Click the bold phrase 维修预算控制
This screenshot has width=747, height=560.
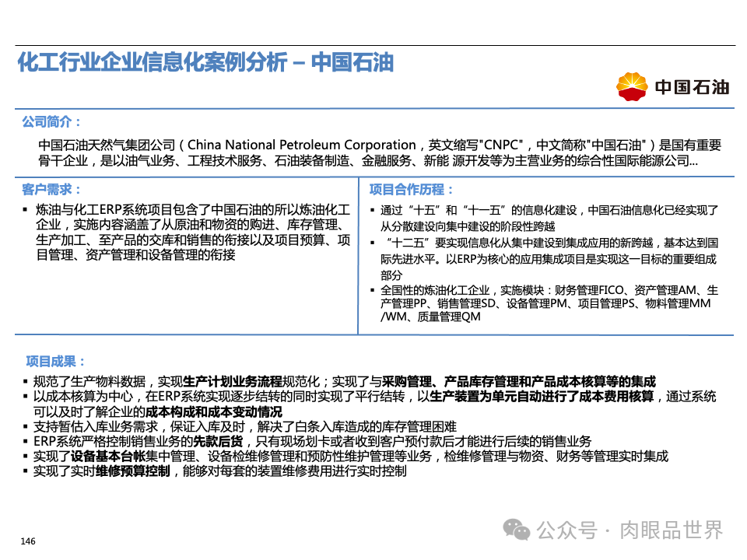click(x=133, y=471)
